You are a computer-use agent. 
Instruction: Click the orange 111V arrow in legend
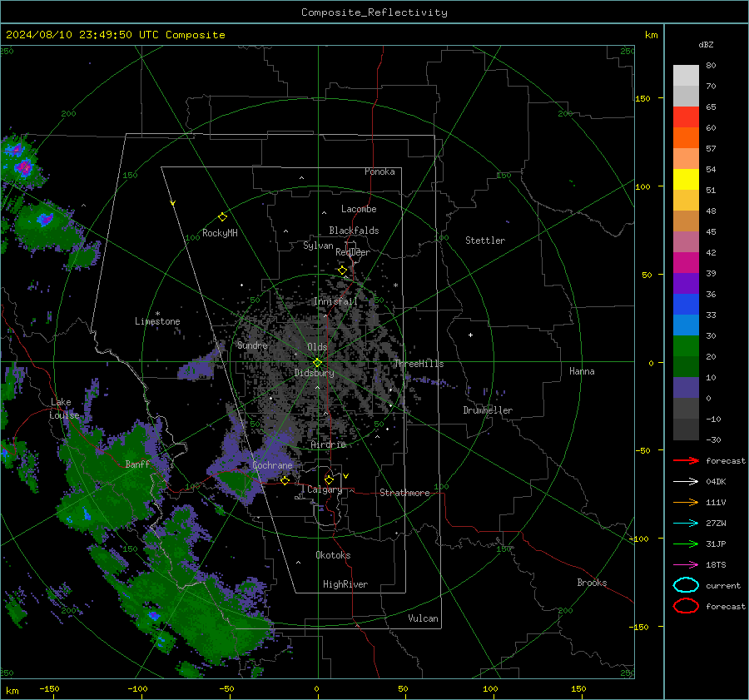pyautogui.click(x=686, y=502)
